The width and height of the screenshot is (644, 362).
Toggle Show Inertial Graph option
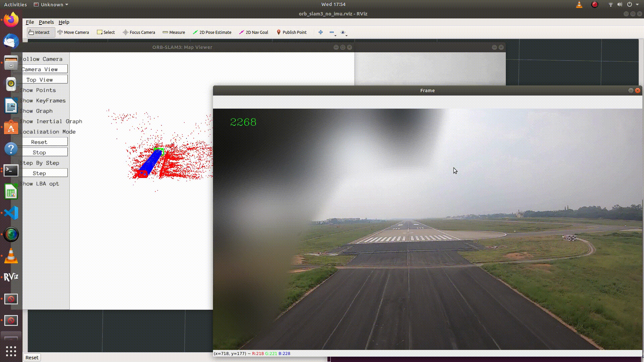coord(51,121)
